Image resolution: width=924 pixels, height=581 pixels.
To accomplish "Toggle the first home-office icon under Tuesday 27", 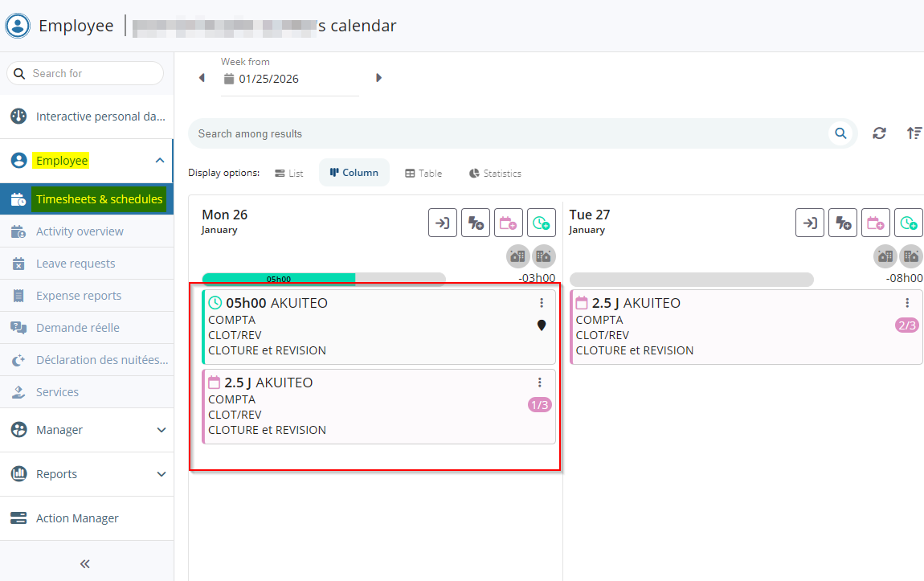I will [885, 256].
